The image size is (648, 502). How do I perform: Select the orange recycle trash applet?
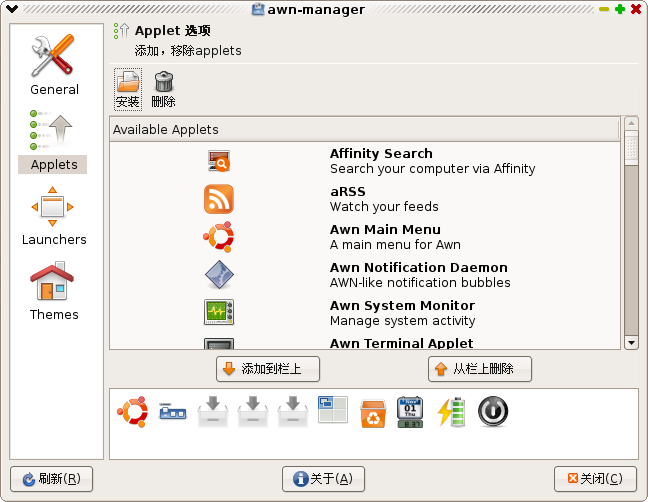(x=373, y=413)
